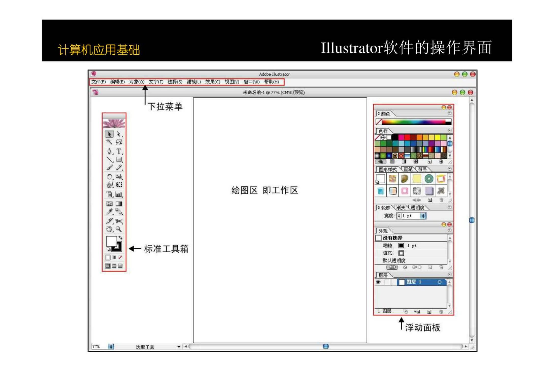Open the 效果(C) menu
This screenshot has height=392, width=554.
pos(213,82)
